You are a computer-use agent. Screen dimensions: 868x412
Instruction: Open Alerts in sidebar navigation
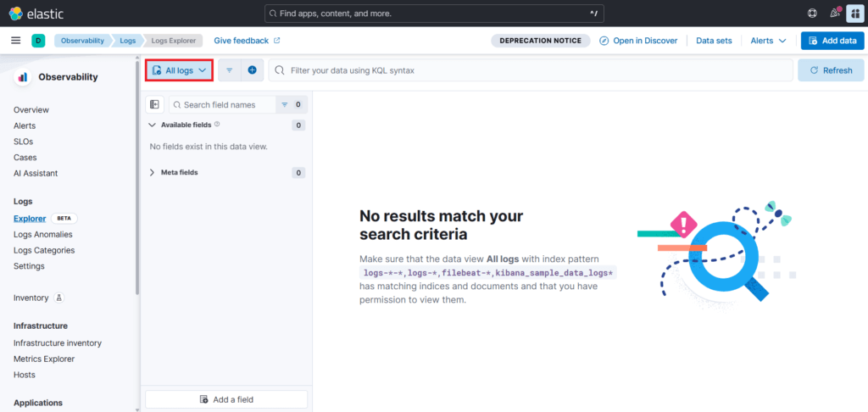25,125
